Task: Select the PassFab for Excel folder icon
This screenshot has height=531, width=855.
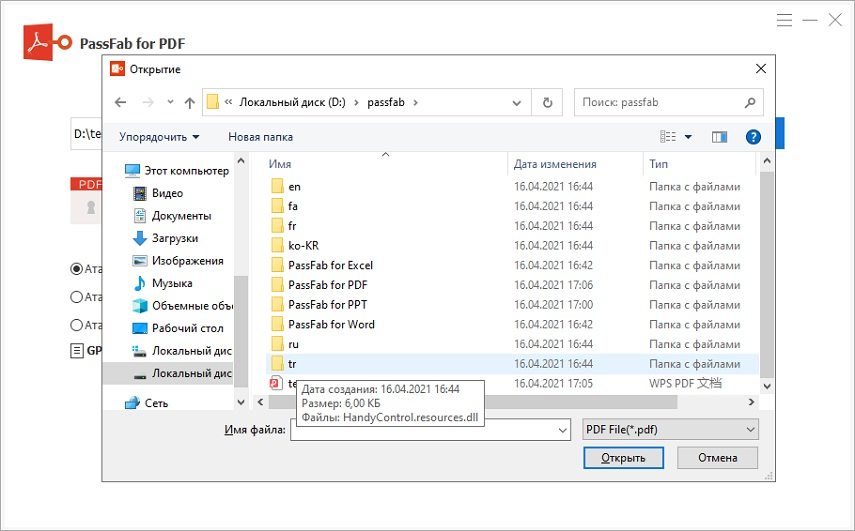Action: tap(277, 265)
